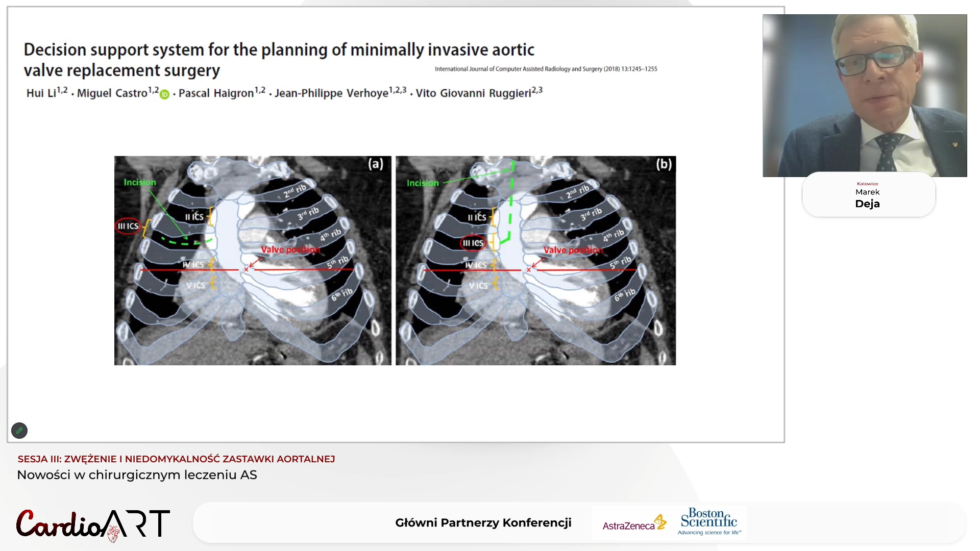This screenshot has height=551, width=980.
Task: Click the Katowice Marek Deja name card
Action: pos(868,194)
